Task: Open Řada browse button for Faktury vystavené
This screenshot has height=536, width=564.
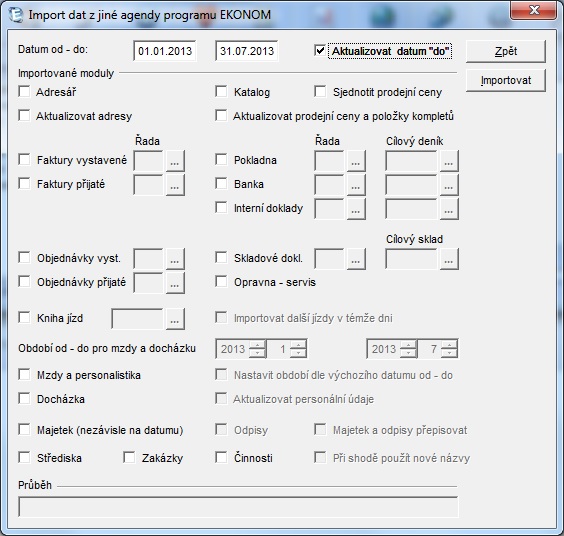Action: [175, 161]
